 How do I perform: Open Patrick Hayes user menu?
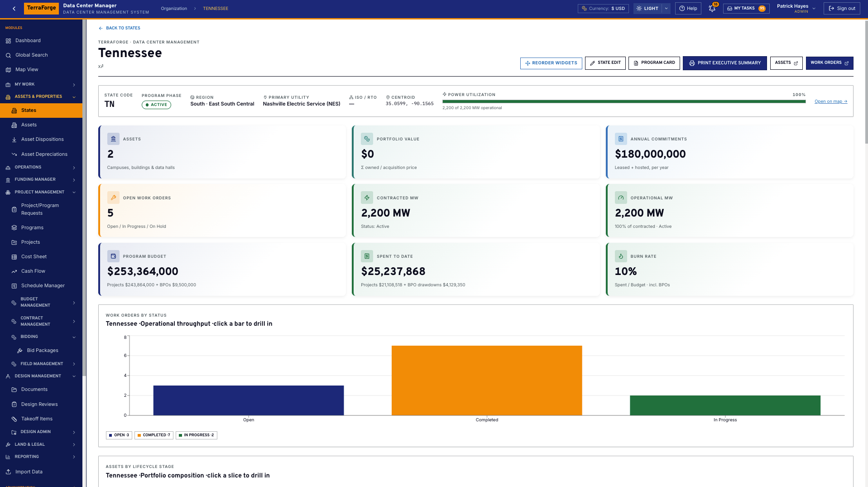pyautogui.click(x=796, y=8)
